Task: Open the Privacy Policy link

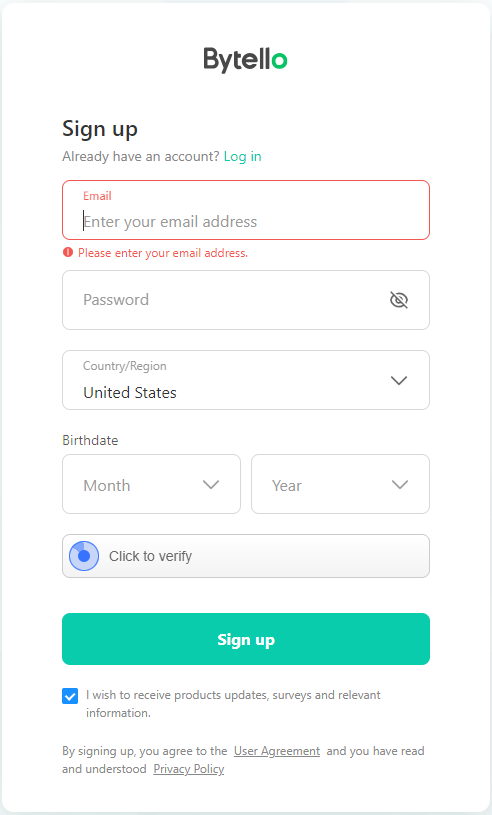Action: pos(189,769)
